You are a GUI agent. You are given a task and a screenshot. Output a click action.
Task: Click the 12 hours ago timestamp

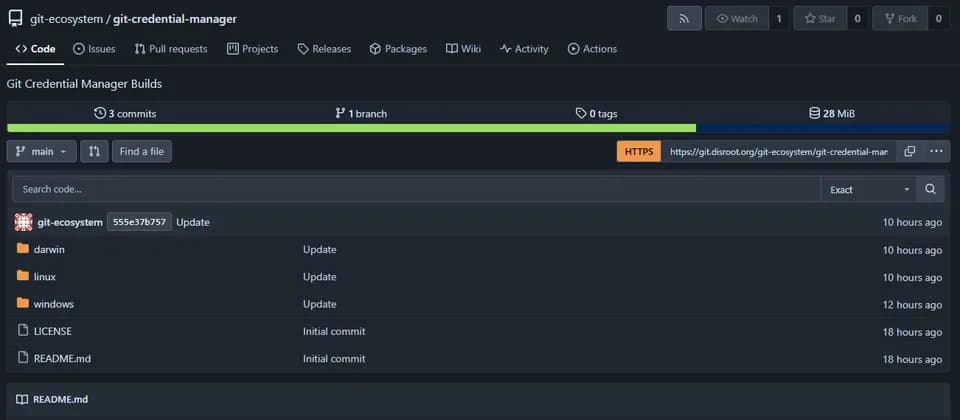912,305
